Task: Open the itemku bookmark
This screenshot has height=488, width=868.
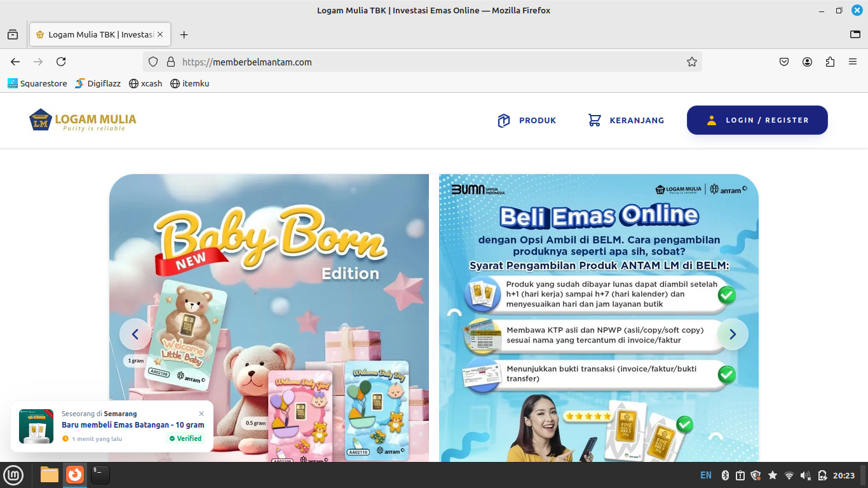Action: click(190, 83)
